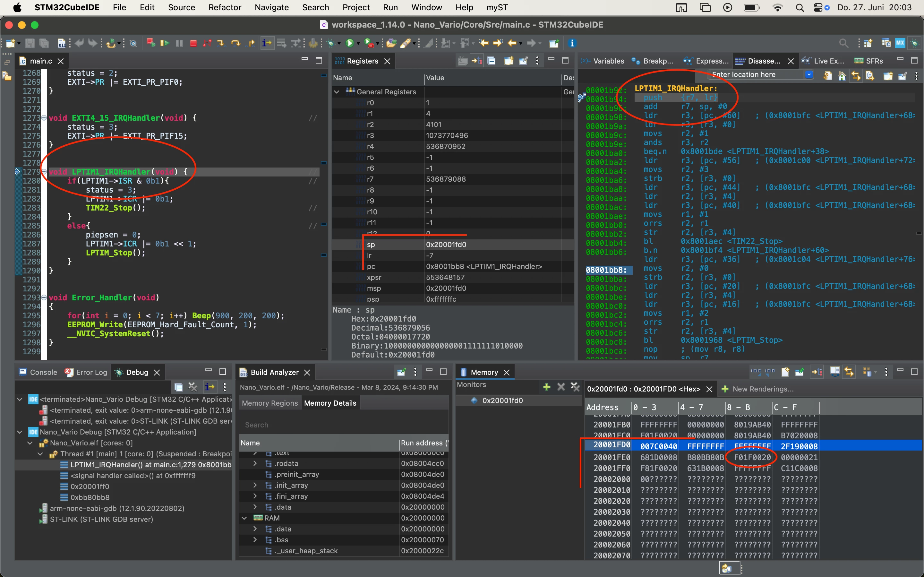The height and width of the screenshot is (577, 924).
Task: Toggle Debug view's instruction stepping icon
Action: pos(210,387)
